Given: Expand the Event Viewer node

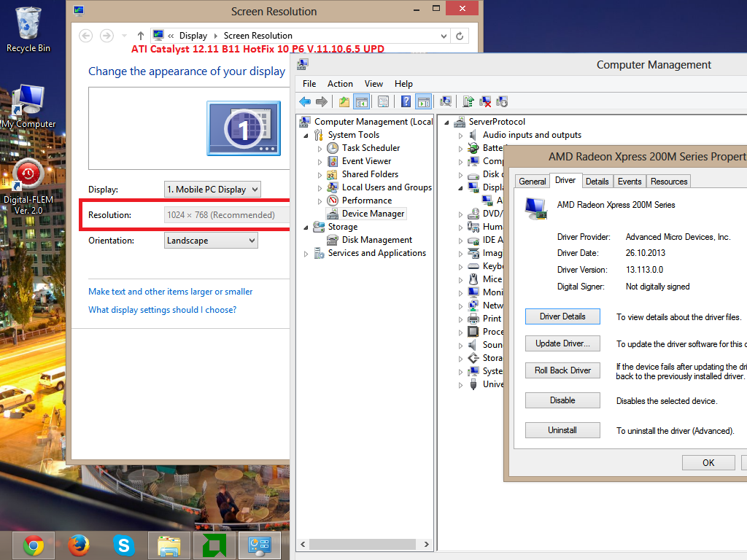Looking at the screenshot, I should tap(320, 162).
